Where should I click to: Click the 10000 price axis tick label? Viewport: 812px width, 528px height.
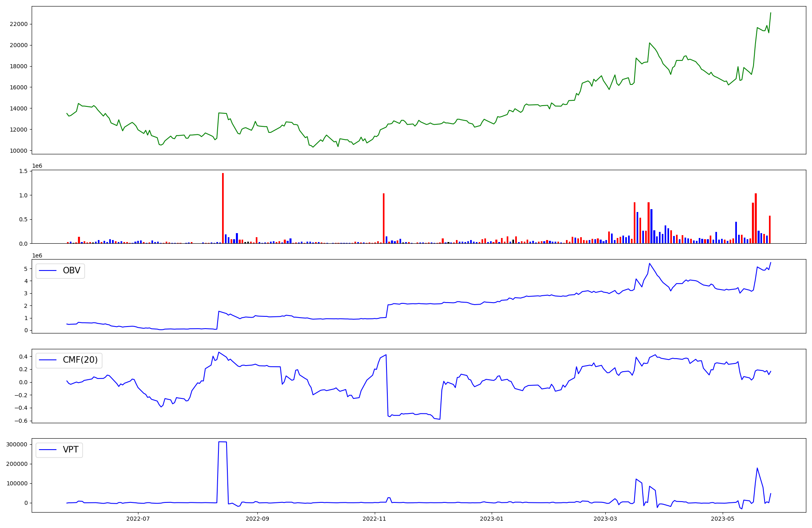(x=18, y=151)
